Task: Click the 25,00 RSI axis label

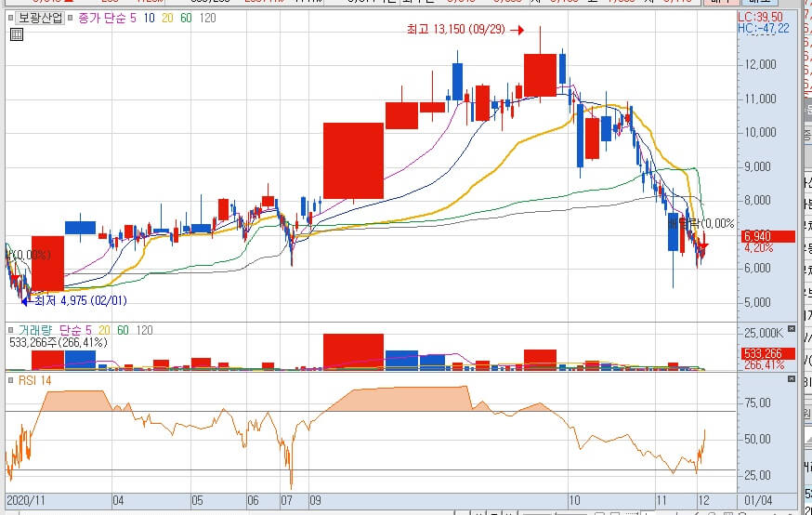Action: point(757,475)
